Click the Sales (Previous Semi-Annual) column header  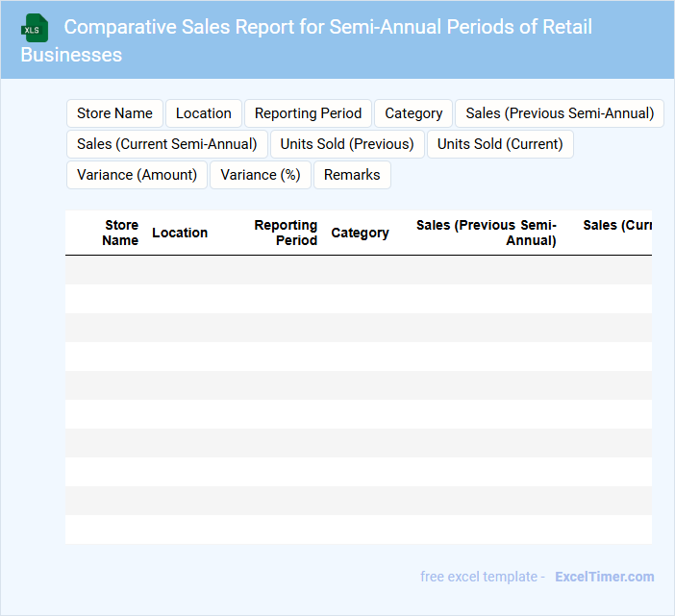pos(487,233)
